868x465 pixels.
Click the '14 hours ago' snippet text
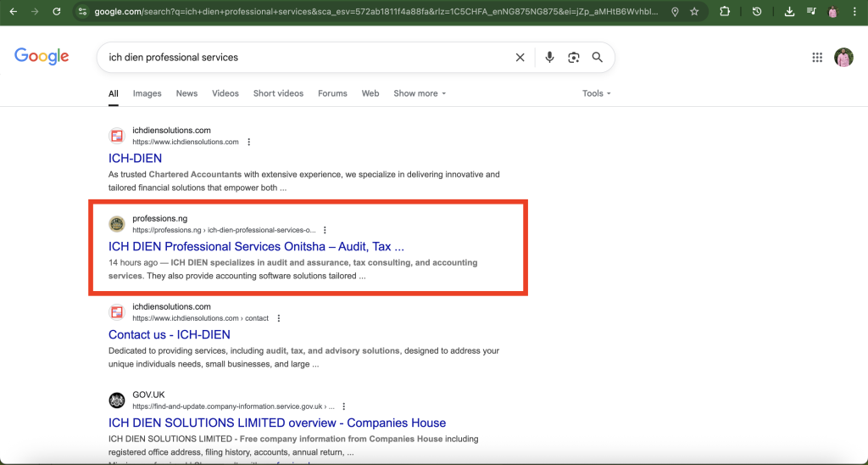(x=133, y=263)
